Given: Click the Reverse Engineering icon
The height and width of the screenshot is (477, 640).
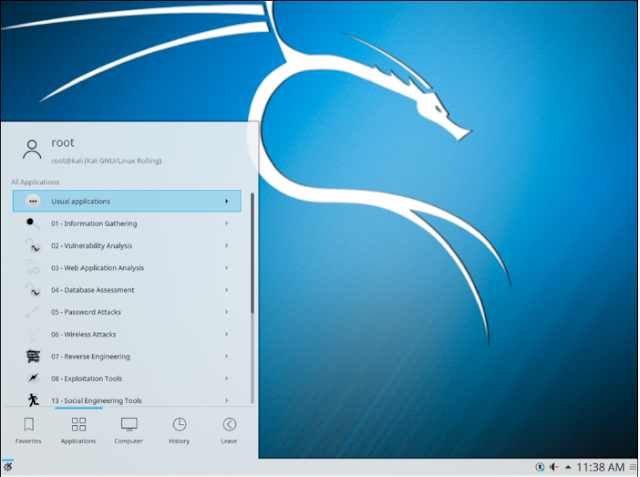Looking at the screenshot, I should pyautogui.click(x=33, y=356).
